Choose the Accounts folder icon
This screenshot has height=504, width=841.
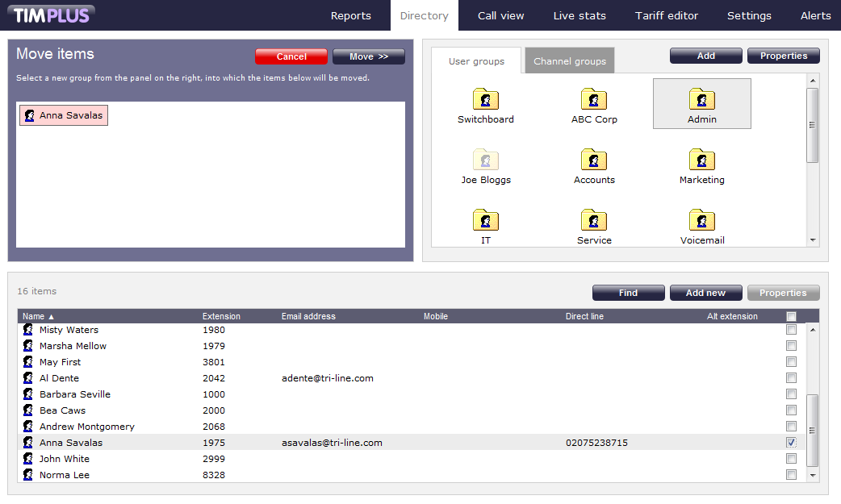[593, 160]
